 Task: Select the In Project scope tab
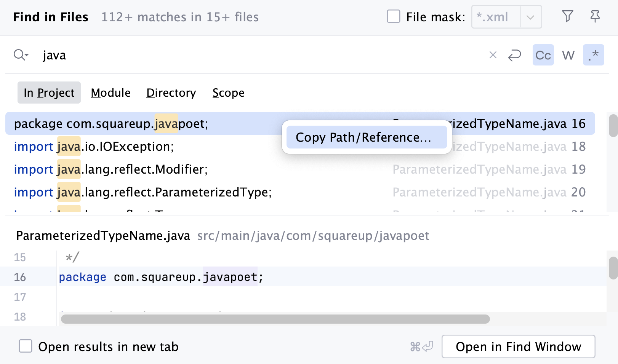(49, 93)
